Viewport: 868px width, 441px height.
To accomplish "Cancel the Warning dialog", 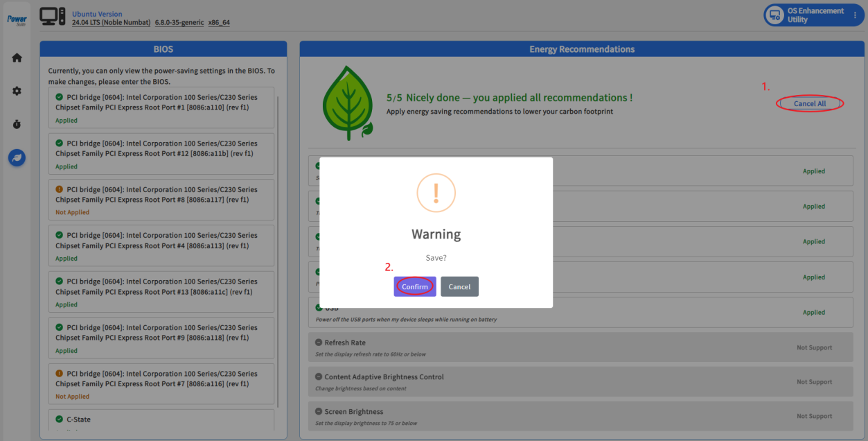I will 459,286.
